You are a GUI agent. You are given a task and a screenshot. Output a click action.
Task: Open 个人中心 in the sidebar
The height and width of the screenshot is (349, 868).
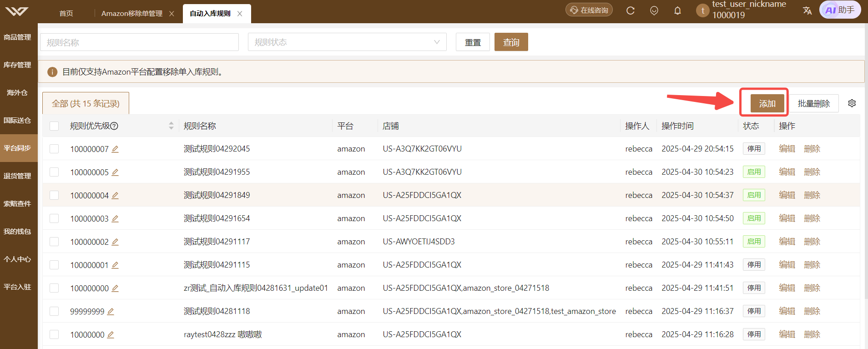coord(18,259)
